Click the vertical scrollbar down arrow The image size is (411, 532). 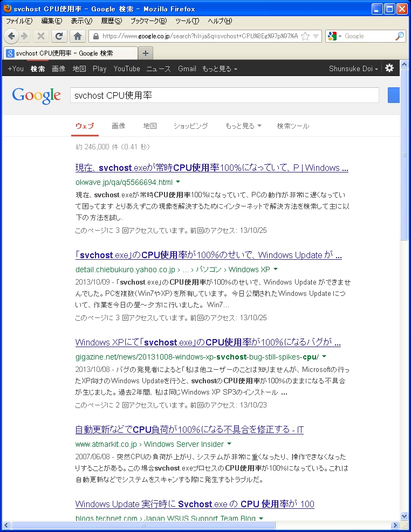point(405,516)
